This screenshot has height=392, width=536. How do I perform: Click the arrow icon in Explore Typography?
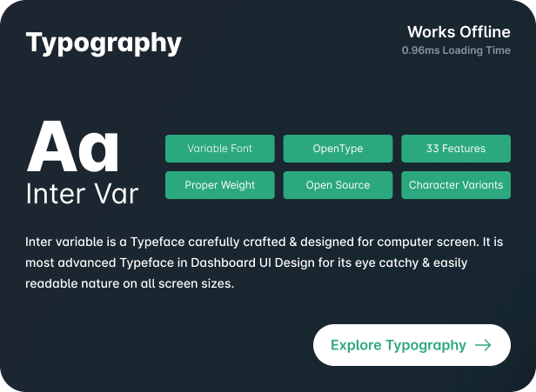[483, 345]
